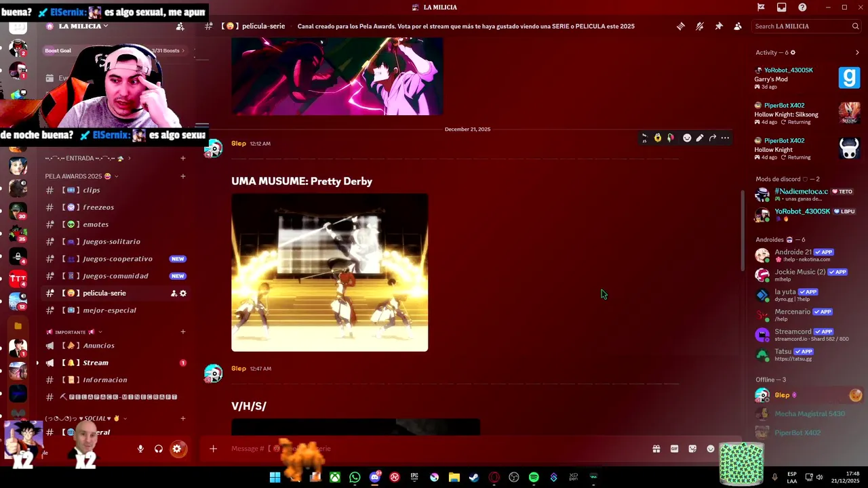Open the Inbox icon in title bar
This screenshot has width=868, height=488.
(x=782, y=7)
